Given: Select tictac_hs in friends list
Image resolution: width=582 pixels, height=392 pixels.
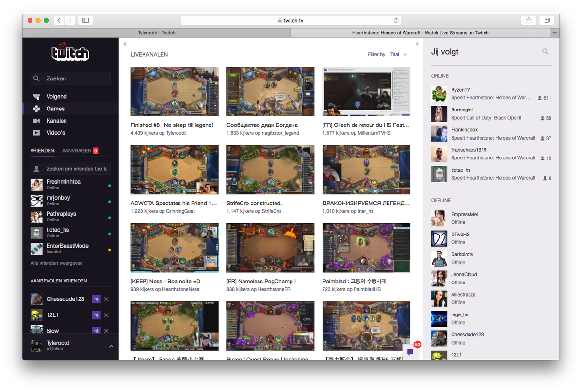Looking at the screenshot, I should tap(71, 233).
